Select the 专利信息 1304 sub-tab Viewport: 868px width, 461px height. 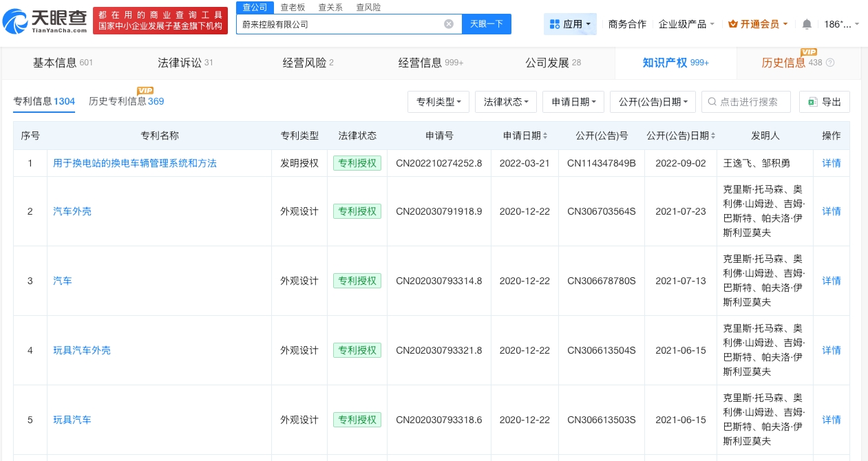(x=44, y=101)
